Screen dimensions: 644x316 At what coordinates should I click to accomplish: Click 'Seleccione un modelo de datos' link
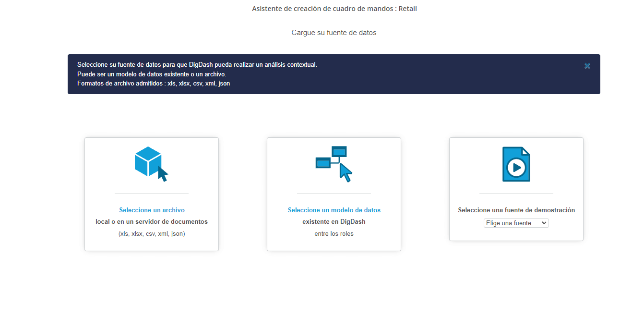(x=334, y=210)
